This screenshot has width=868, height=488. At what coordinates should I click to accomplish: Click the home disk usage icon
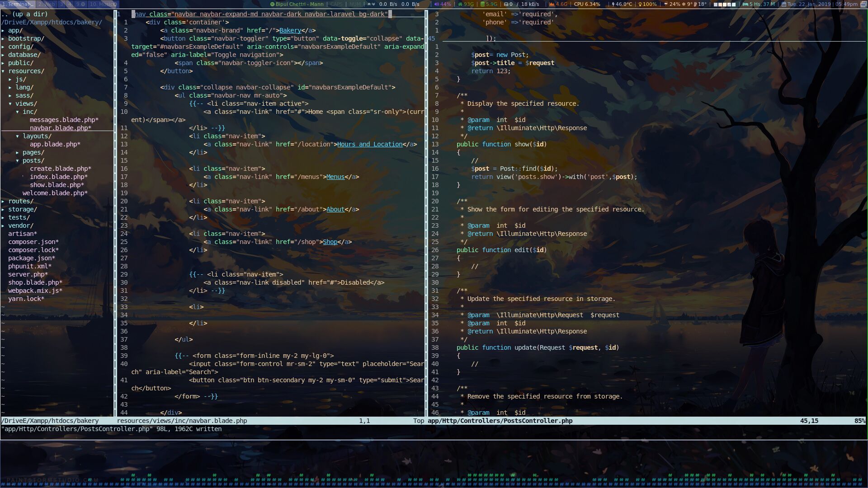click(x=460, y=4)
